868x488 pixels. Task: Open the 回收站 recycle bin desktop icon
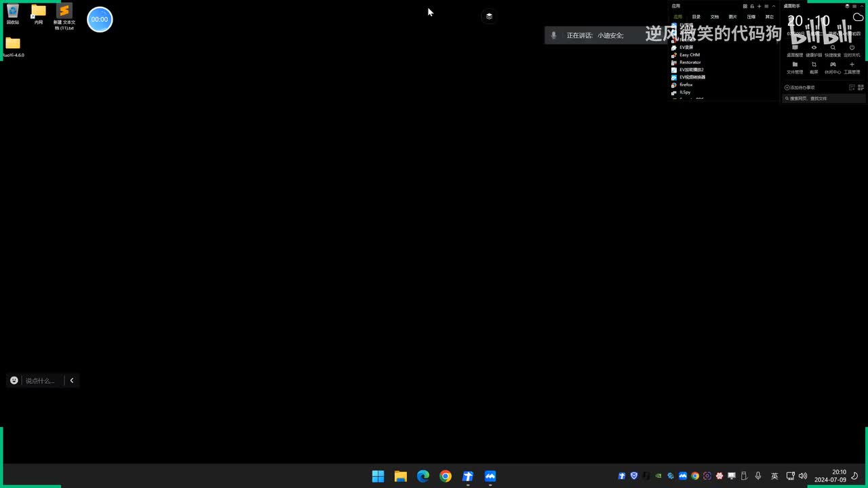12,14
